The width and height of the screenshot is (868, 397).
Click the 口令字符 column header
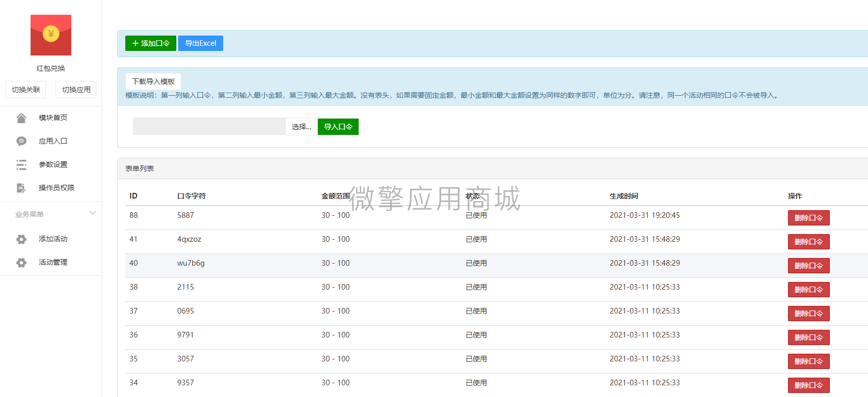(x=192, y=196)
